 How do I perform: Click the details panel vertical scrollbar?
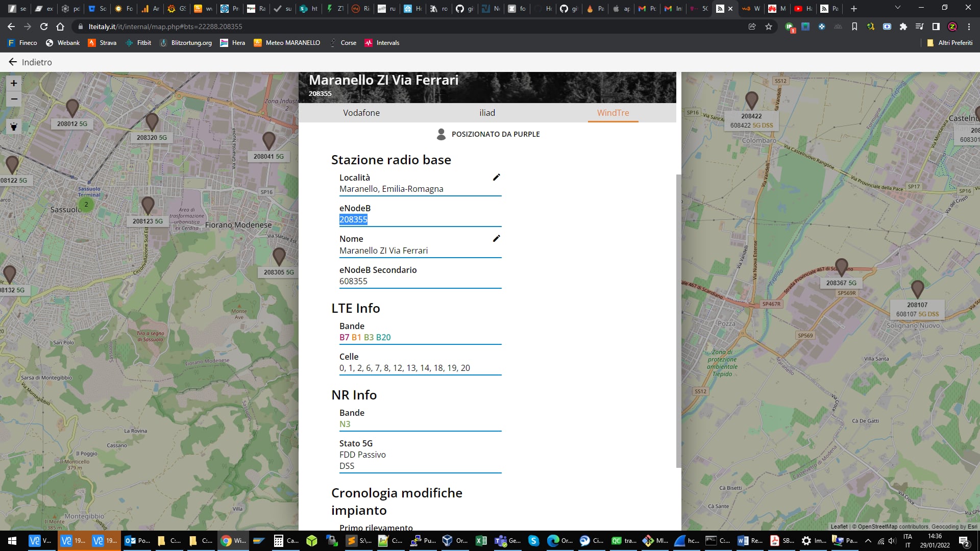678,320
